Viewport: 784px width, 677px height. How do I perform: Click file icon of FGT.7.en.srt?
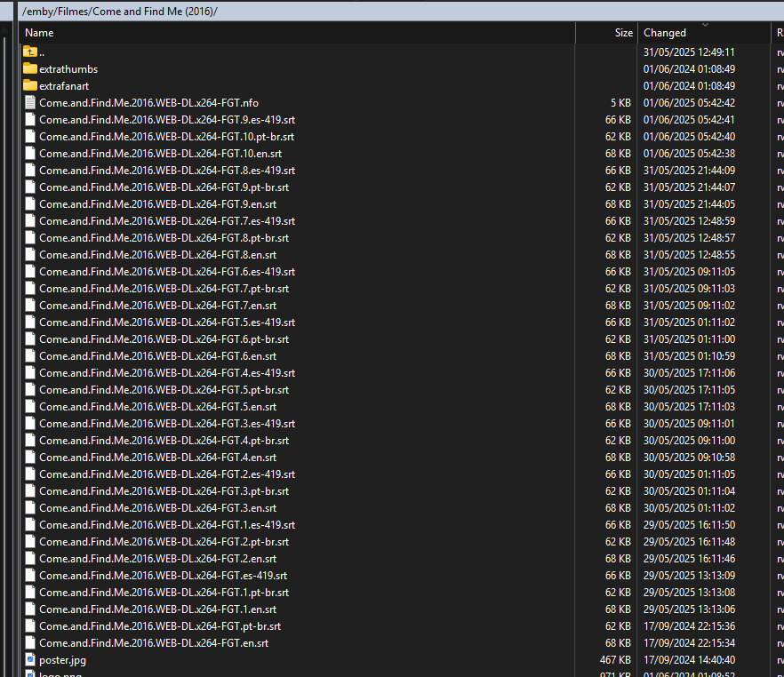click(x=30, y=306)
